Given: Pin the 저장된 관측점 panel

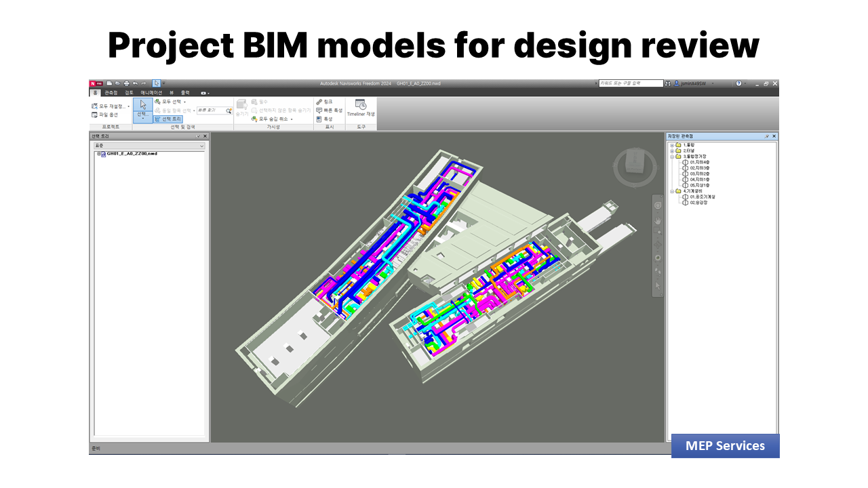Looking at the screenshot, I should [767, 136].
